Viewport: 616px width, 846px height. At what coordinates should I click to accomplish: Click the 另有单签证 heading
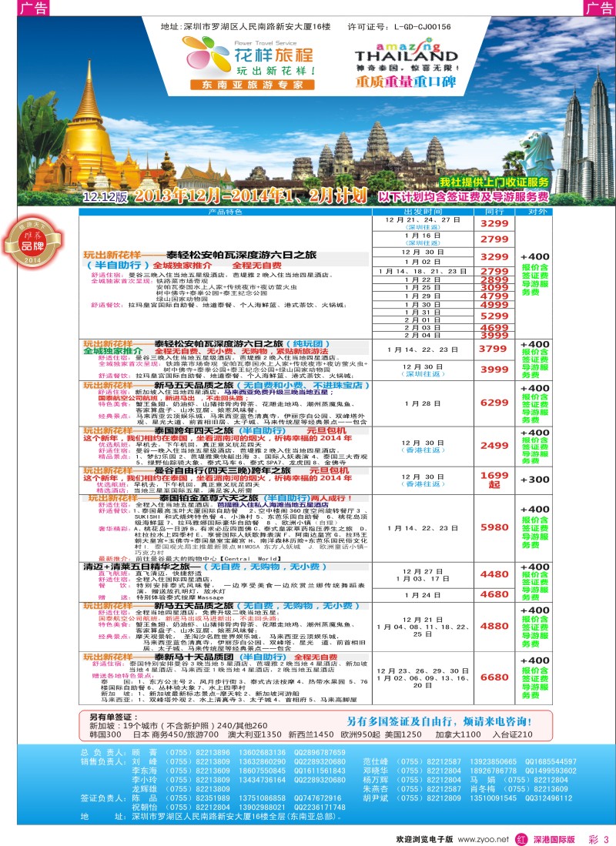[113, 717]
